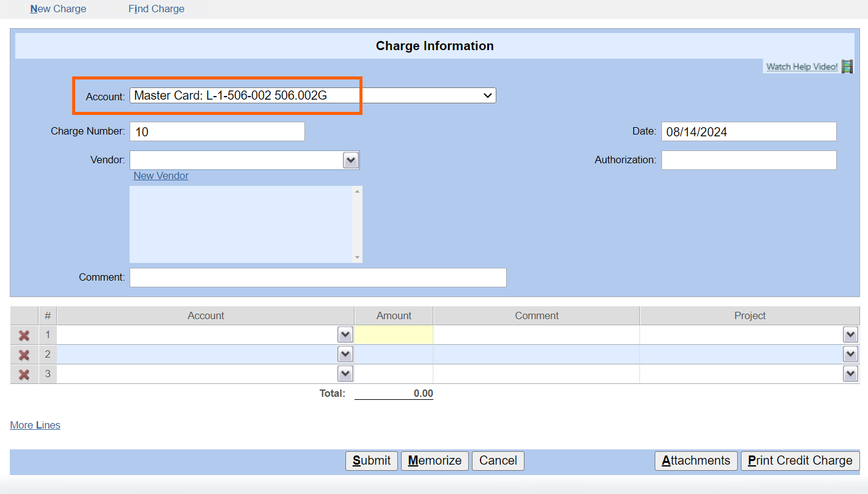Submit the credit charge
The image size is (868, 494).
coord(372,460)
